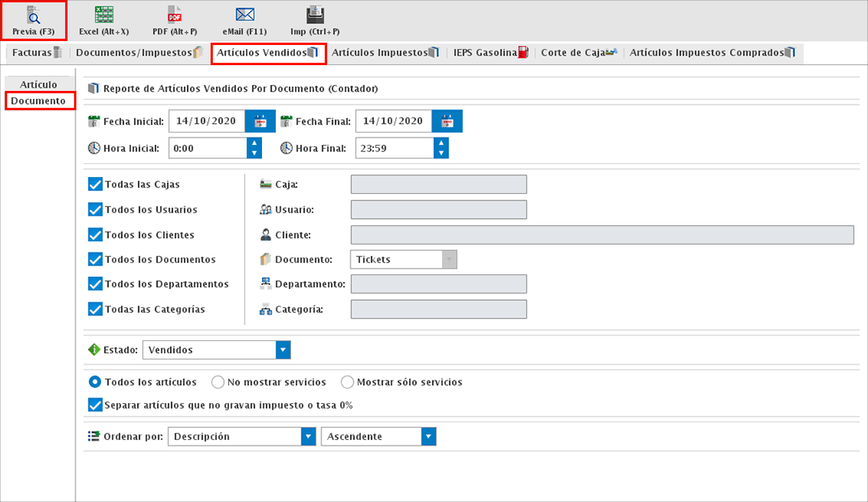Open the Fecha Inicial calendar picker

tap(260, 121)
